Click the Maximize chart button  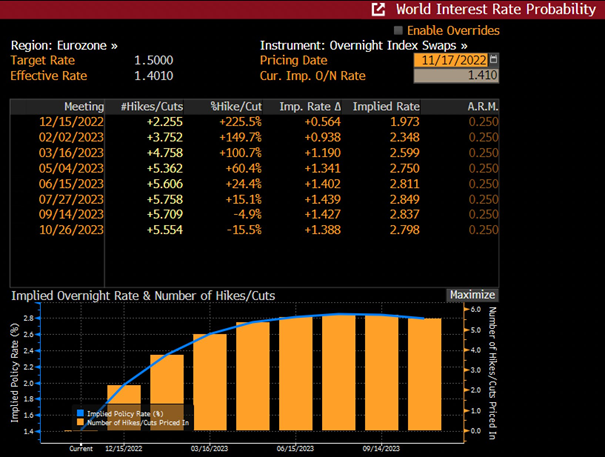pyautogui.click(x=472, y=295)
